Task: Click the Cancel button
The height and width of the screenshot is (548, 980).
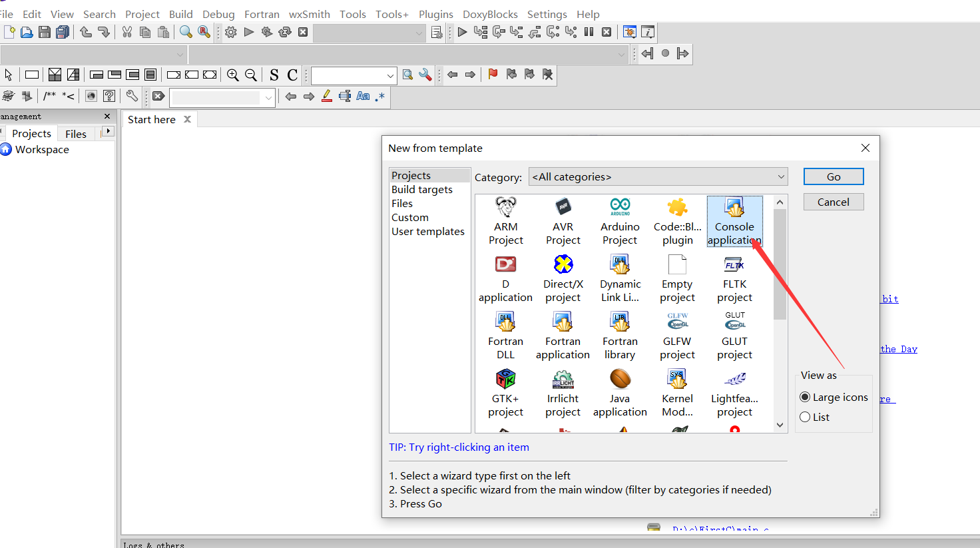Action: [x=833, y=202]
